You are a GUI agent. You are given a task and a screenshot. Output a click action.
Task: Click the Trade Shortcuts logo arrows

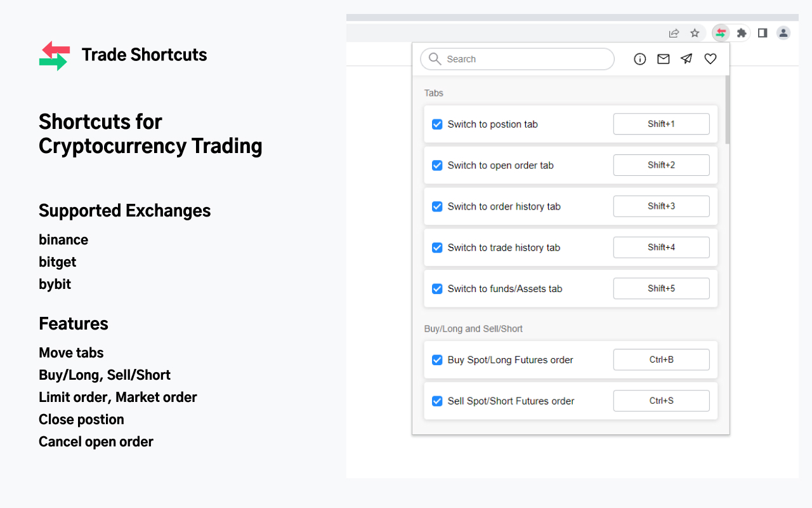tap(54, 55)
